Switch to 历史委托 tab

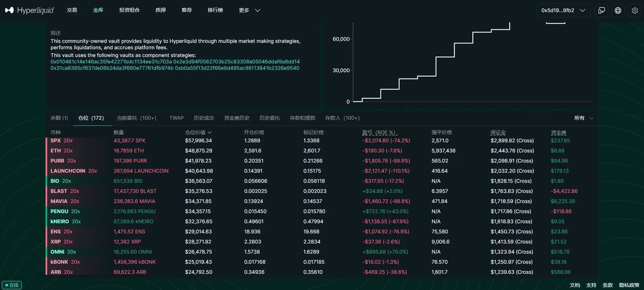(x=269, y=118)
